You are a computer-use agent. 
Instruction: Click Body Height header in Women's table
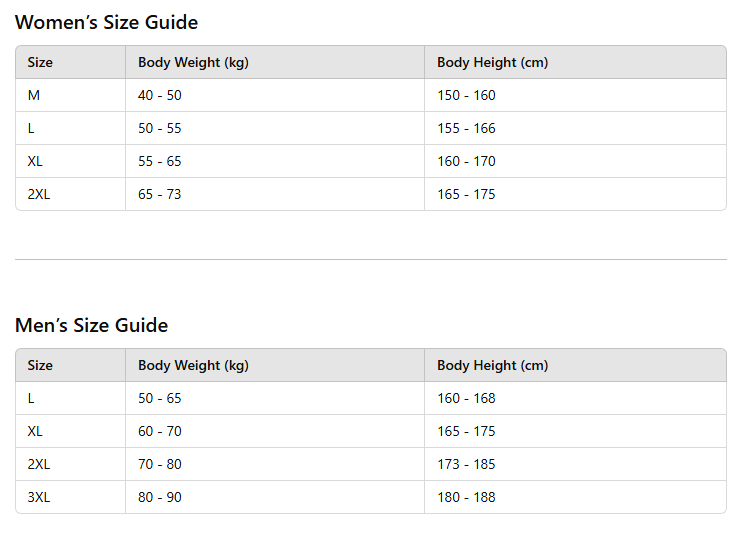click(492, 62)
